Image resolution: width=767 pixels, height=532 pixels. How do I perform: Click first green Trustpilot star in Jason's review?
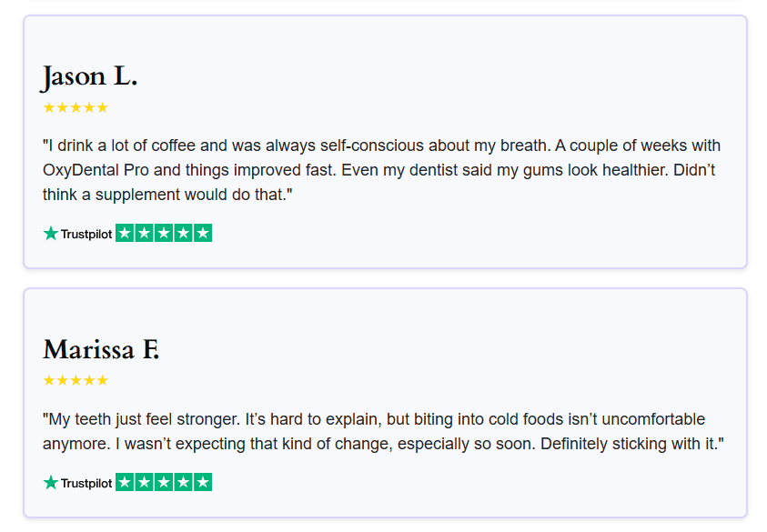(125, 233)
